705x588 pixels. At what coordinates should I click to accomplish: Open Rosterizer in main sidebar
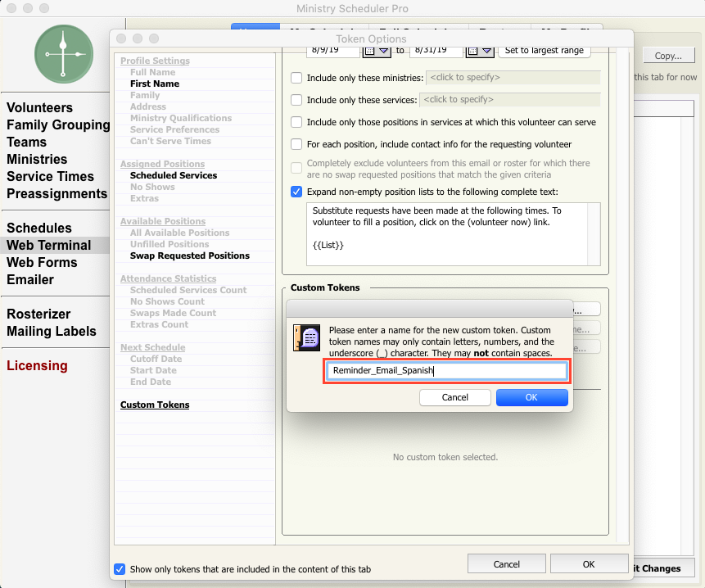coord(38,314)
